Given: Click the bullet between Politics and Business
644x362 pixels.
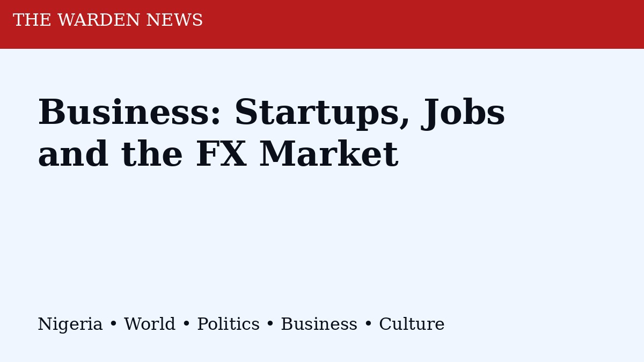Looking at the screenshot, I should pyautogui.click(x=270, y=324).
